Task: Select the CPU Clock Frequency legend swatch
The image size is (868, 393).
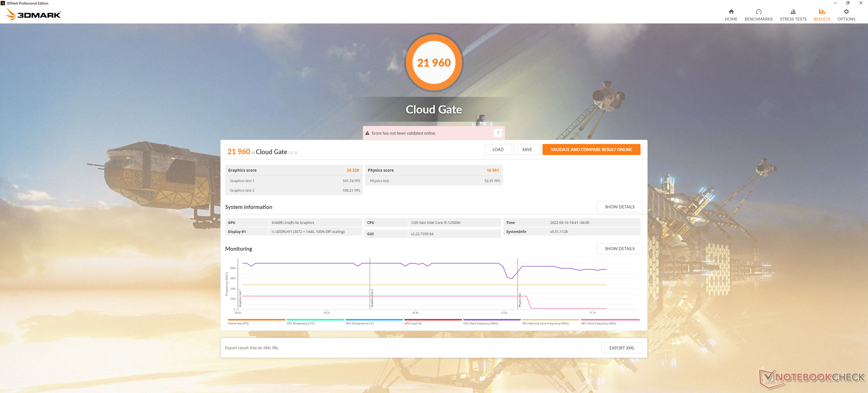Action: (492, 320)
